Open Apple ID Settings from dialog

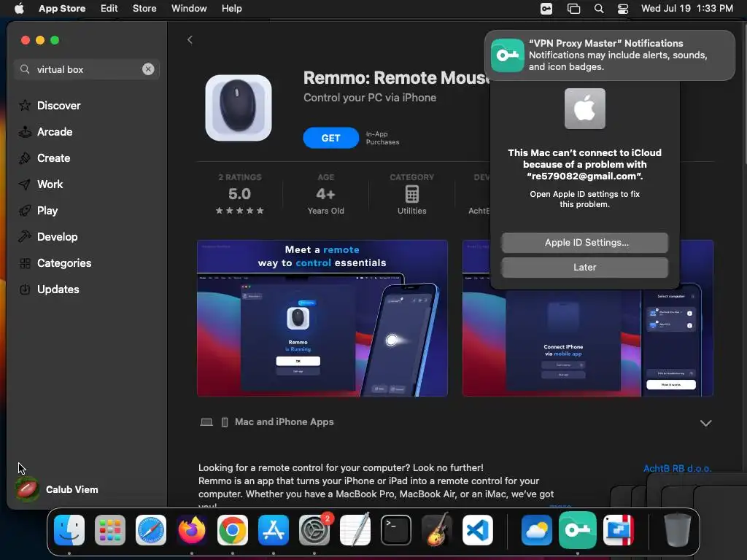pyautogui.click(x=584, y=242)
